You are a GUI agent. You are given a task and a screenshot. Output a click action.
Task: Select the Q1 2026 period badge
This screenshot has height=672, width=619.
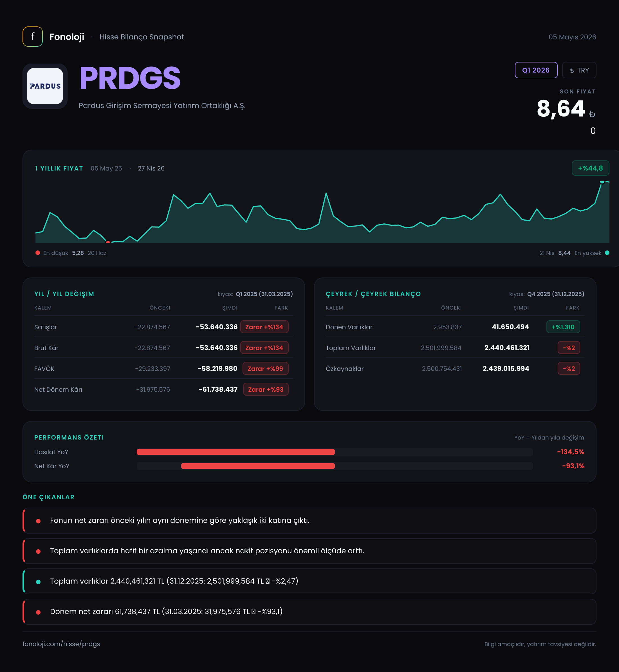pos(536,70)
